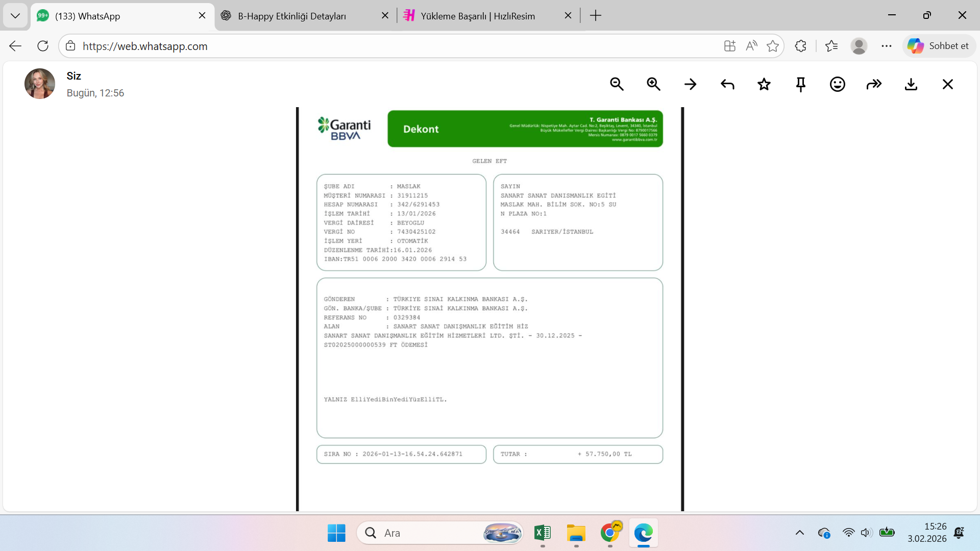Refresh the WhatsApp page
980x551 pixels.
pos(43,46)
